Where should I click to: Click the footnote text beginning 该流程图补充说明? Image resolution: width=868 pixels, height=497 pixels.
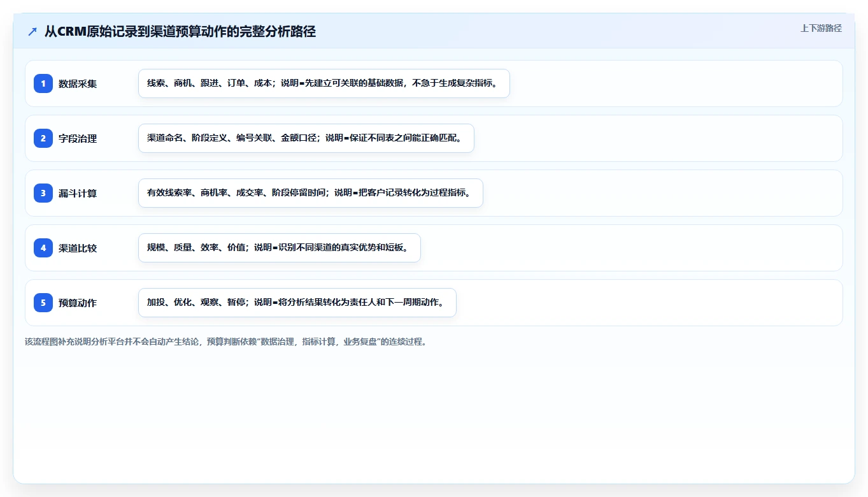(x=226, y=342)
